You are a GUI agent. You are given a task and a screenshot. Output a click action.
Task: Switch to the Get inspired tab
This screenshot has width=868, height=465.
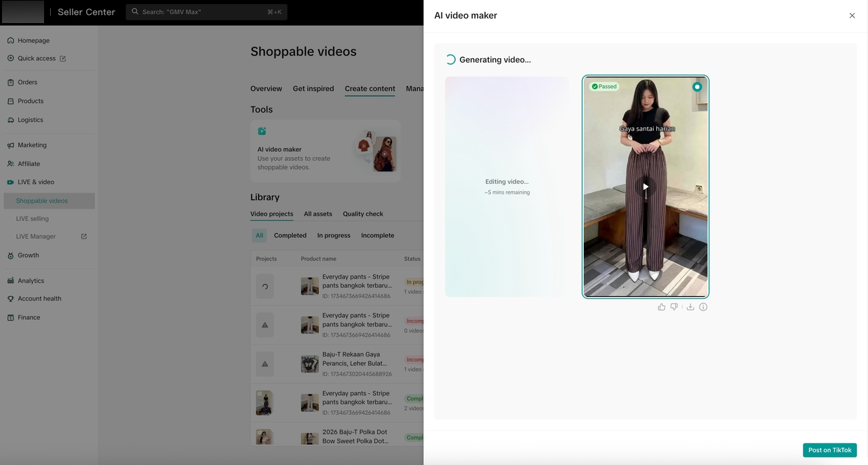[x=313, y=89]
